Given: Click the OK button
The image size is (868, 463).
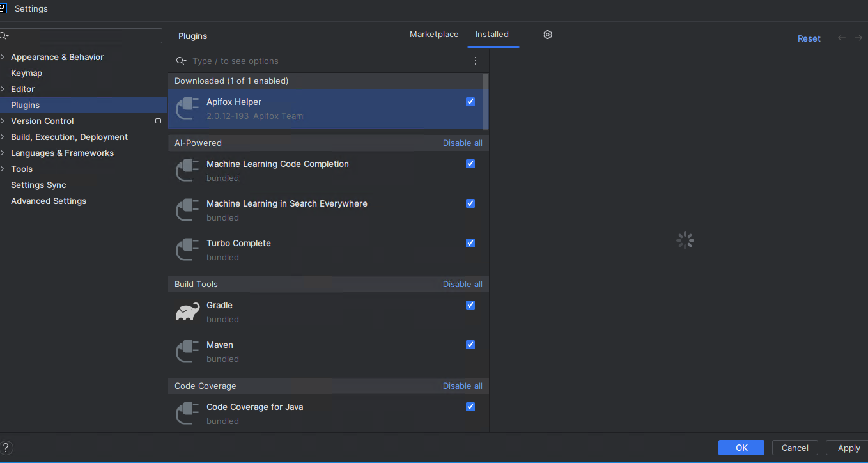Looking at the screenshot, I should pos(741,448).
